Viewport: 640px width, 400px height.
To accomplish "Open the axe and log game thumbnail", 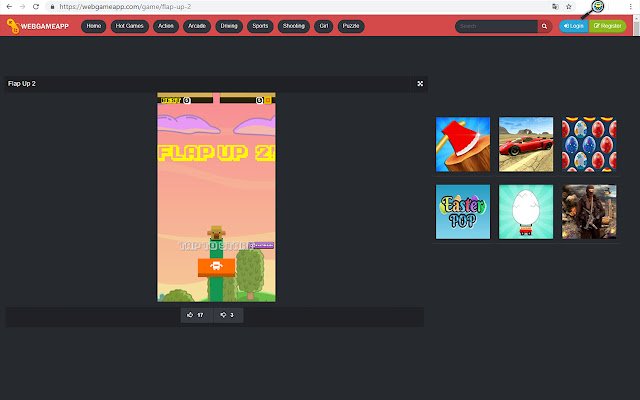I will click(x=463, y=144).
